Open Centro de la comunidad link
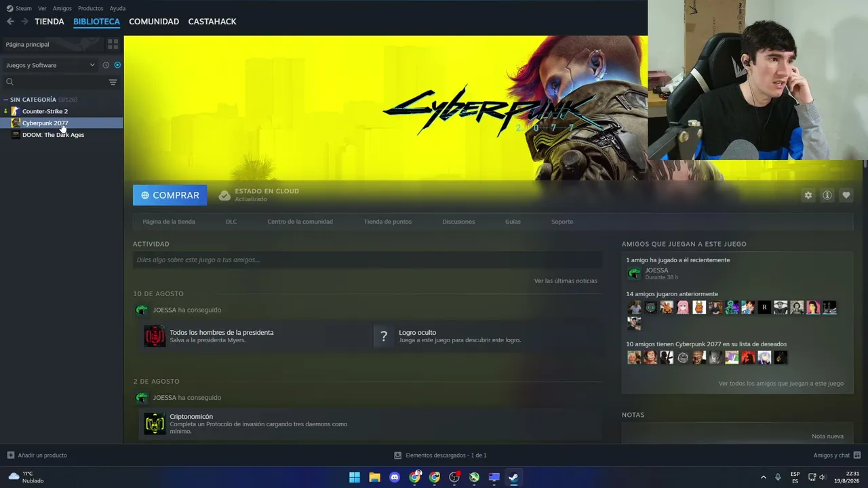The image size is (868, 488). 300,222
